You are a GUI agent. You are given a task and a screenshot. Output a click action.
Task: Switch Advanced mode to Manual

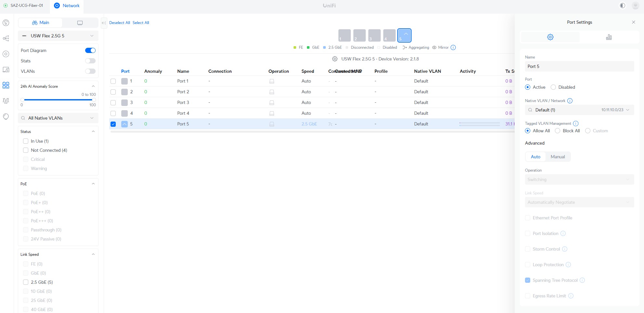click(x=558, y=157)
